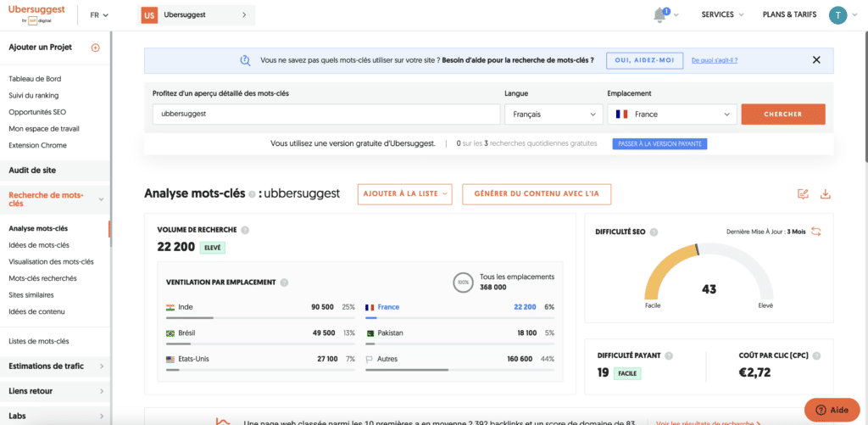Click the magnifier icon in the banner
The width and height of the screenshot is (868, 425).
click(245, 60)
